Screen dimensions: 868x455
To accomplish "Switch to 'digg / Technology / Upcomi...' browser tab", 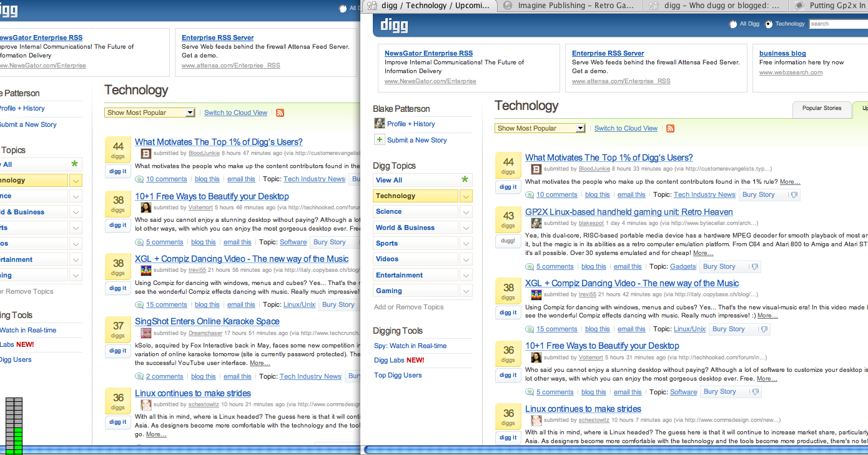I will point(430,6).
